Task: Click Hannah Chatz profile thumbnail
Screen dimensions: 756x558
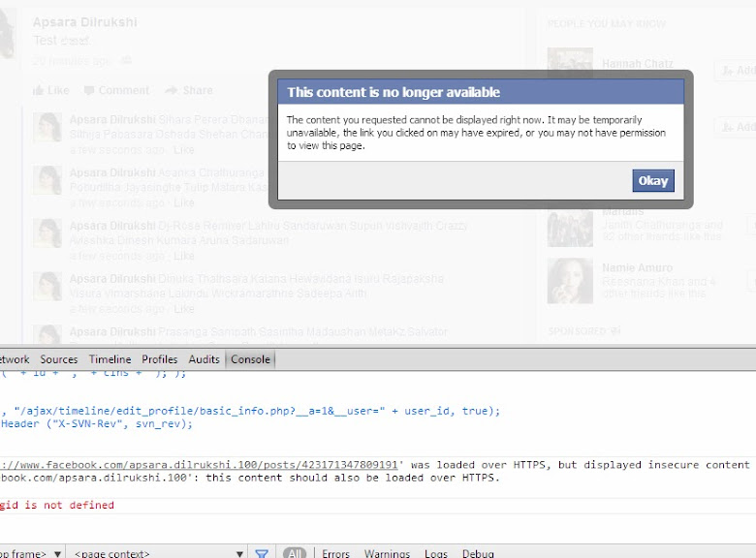Action: pos(570,63)
